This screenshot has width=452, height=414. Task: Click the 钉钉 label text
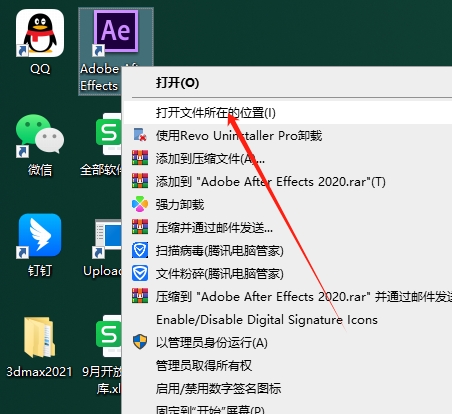click(x=40, y=270)
